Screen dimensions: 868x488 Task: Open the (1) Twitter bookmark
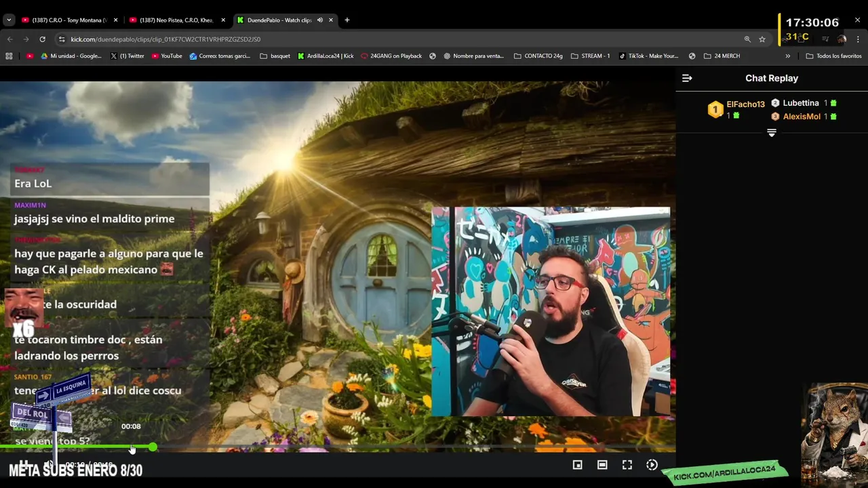point(127,56)
